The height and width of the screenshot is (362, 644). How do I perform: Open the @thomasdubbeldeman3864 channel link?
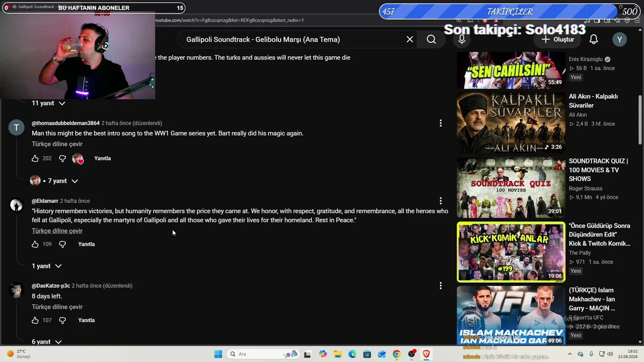pos(65,123)
